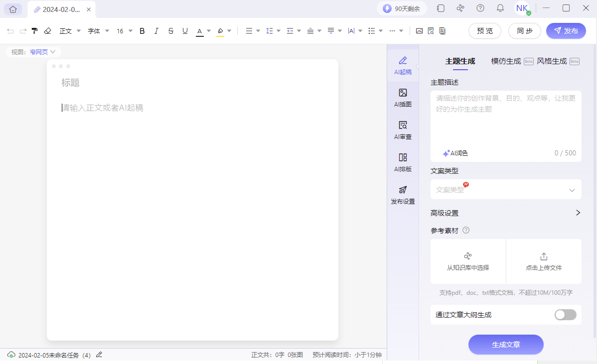Screen dimensions: 597x364
Task: Open the help question mark icon
Action: 480,8
